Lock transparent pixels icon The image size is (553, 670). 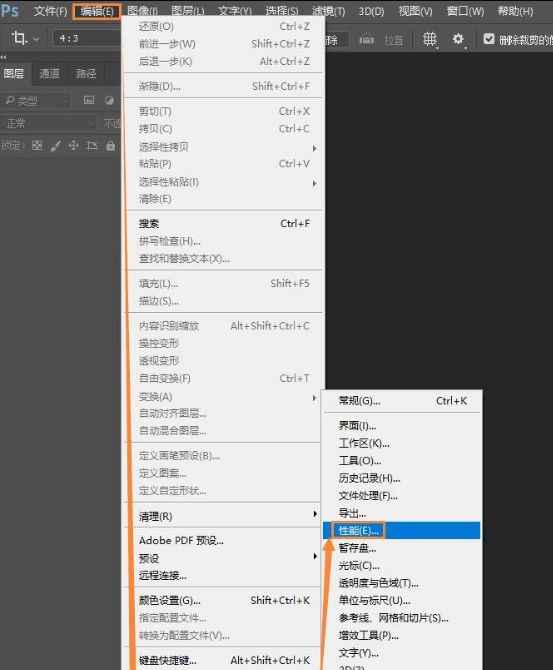tap(37, 146)
